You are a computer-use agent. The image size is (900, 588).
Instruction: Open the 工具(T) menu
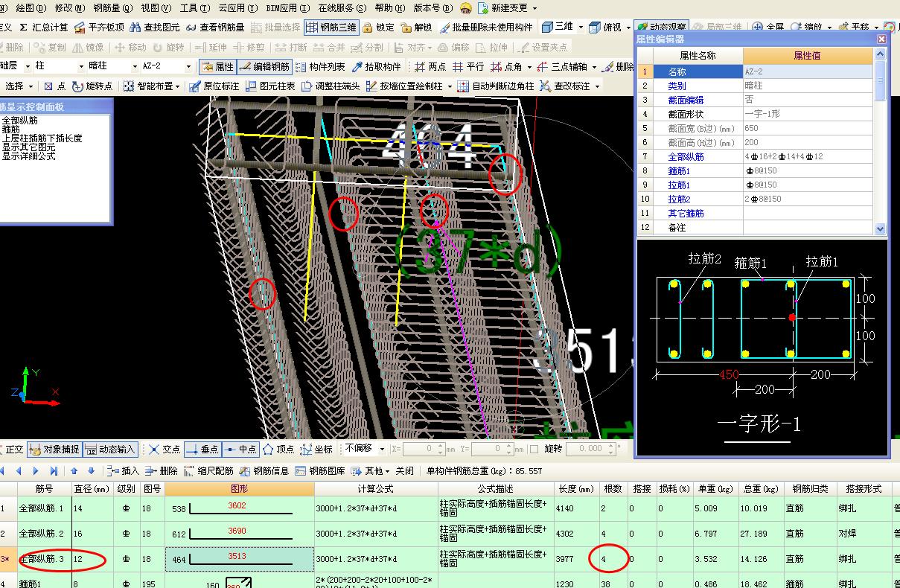click(x=194, y=8)
